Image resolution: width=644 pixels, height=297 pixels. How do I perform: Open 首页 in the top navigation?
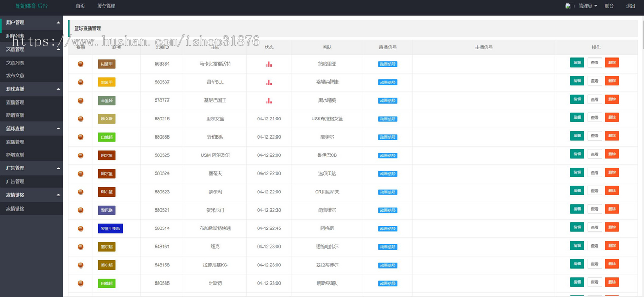tap(80, 6)
